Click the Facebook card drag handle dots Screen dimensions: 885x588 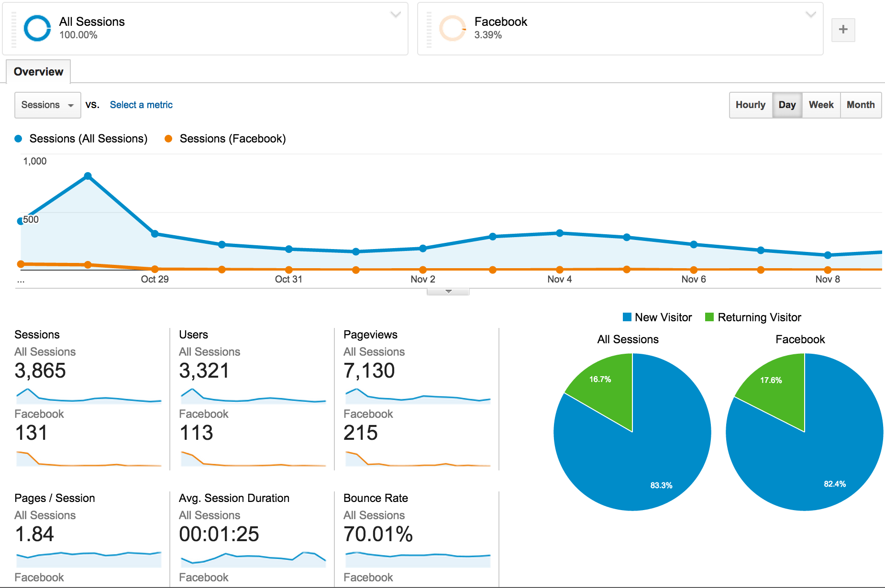click(428, 29)
